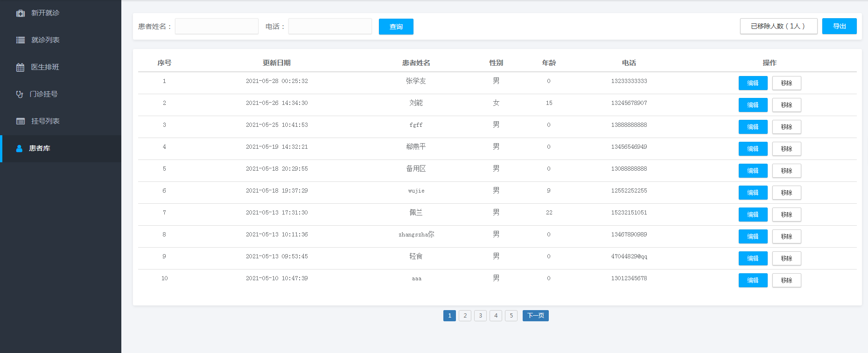
Task: Click the user icon beside 患者库
Action: tap(19, 148)
